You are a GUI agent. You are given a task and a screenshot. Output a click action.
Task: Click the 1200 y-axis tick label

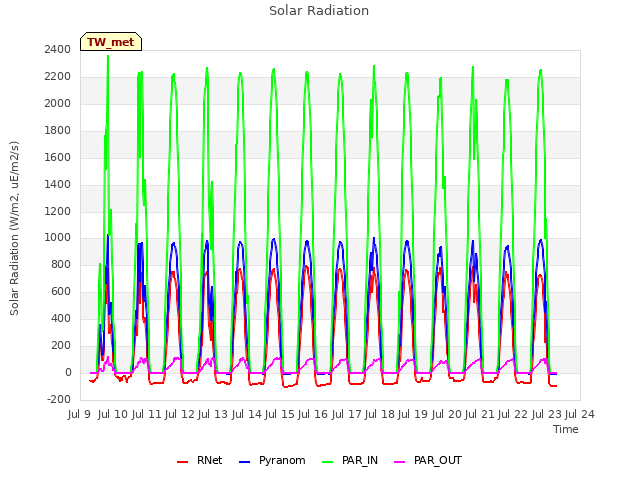pos(58,211)
